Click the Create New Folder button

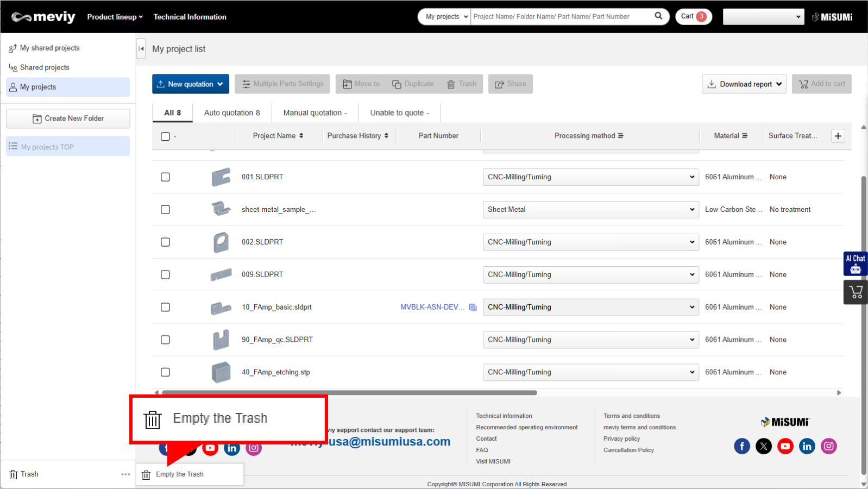68,118
